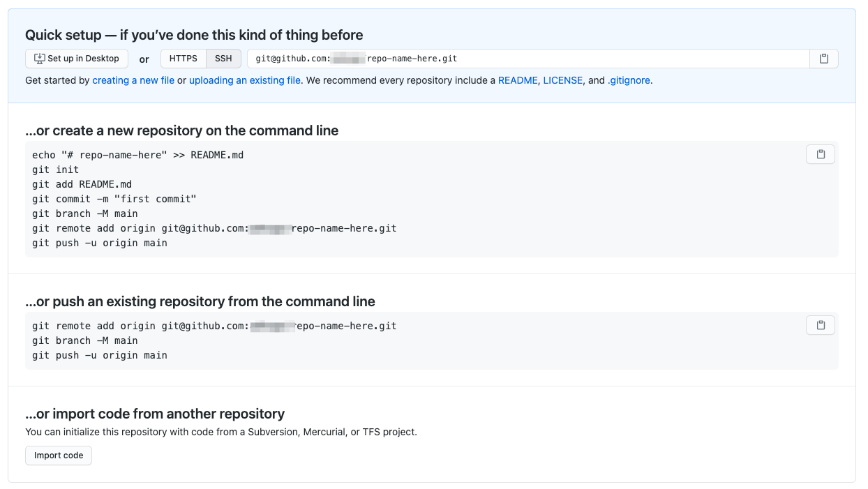Image resolution: width=868 pixels, height=489 pixels.
Task: Copy the SSH repository URL to clipboard
Action: (823, 59)
